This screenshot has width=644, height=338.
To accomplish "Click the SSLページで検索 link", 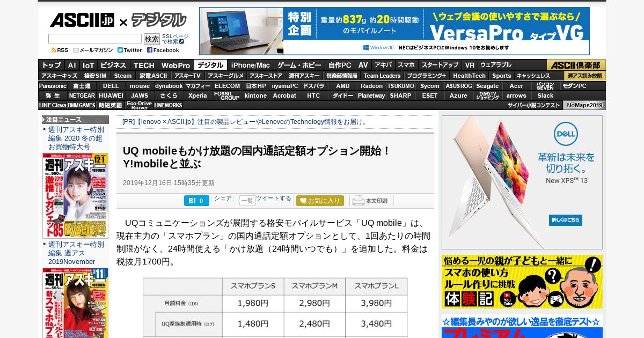I will click(x=175, y=39).
